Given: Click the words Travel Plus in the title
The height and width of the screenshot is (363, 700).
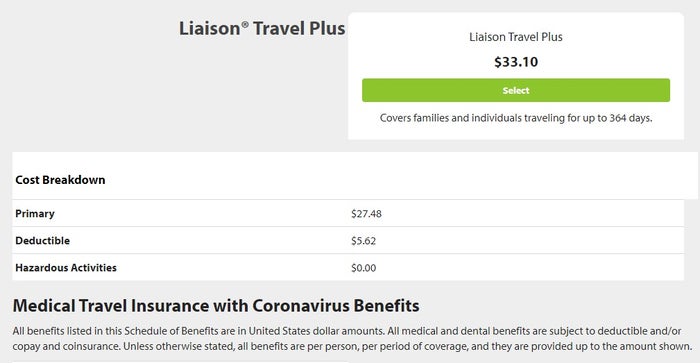Looking at the screenshot, I should tap(299, 29).
